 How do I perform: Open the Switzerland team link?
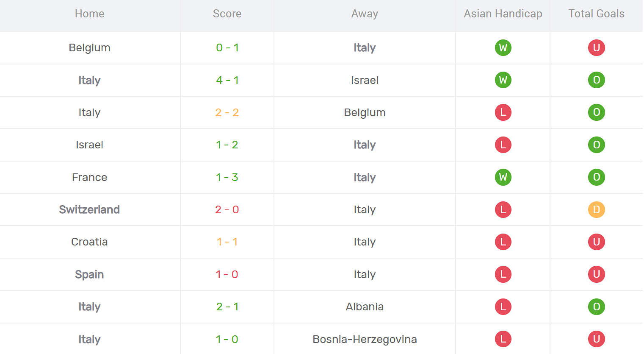(89, 209)
